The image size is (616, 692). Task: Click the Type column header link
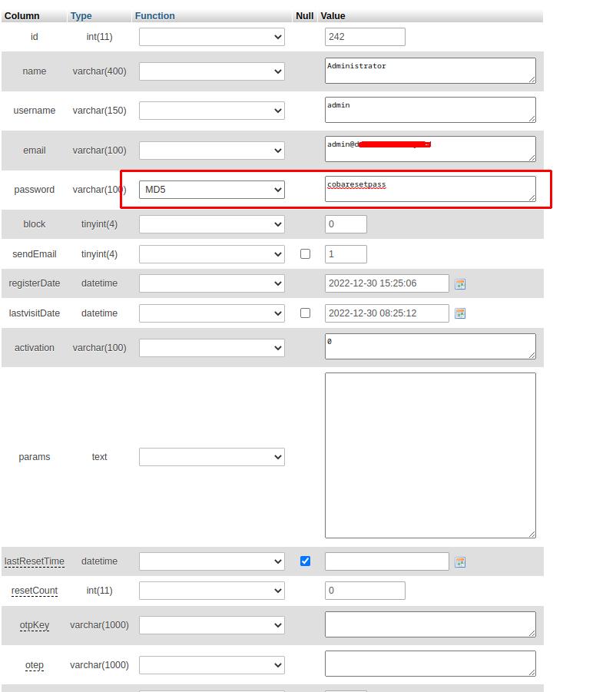coord(81,15)
